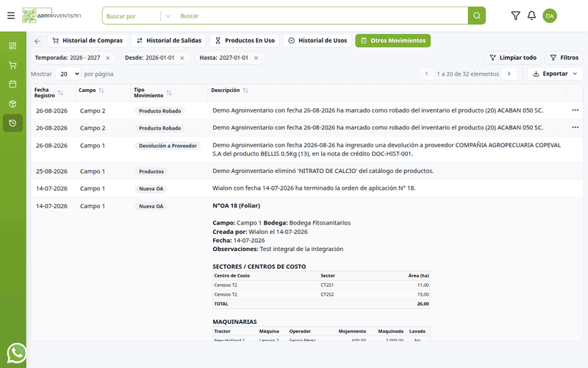Click the NITRATO DE CALCIO description text
The height and width of the screenshot is (368, 588).
click(x=323, y=171)
